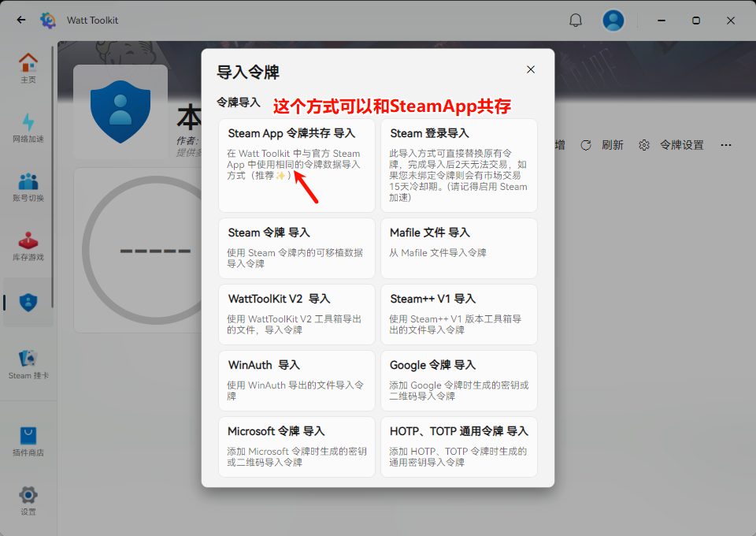Choose Steam App 令牌共存 导入 option

297,166
